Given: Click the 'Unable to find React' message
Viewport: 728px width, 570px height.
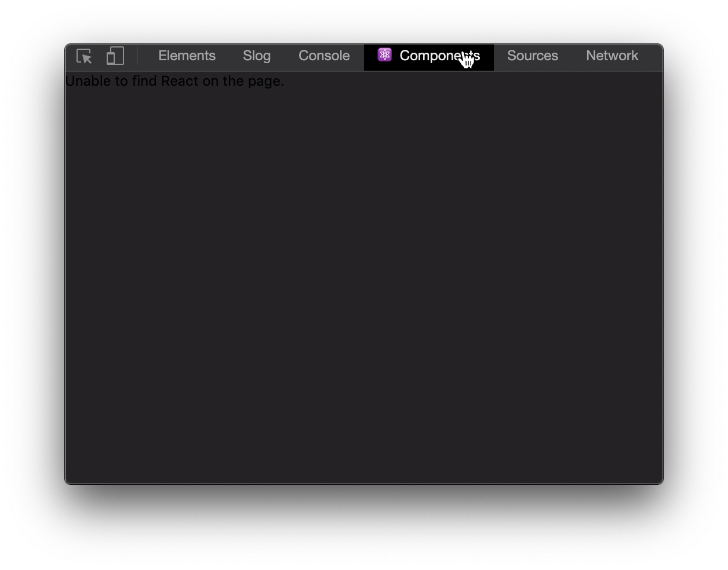Looking at the screenshot, I should pyautogui.click(x=176, y=81).
